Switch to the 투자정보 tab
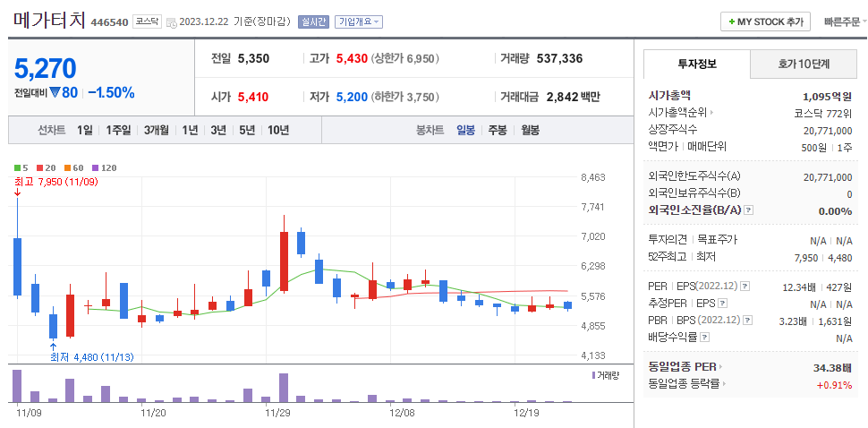The height and width of the screenshot is (428, 868). (x=697, y=64)
